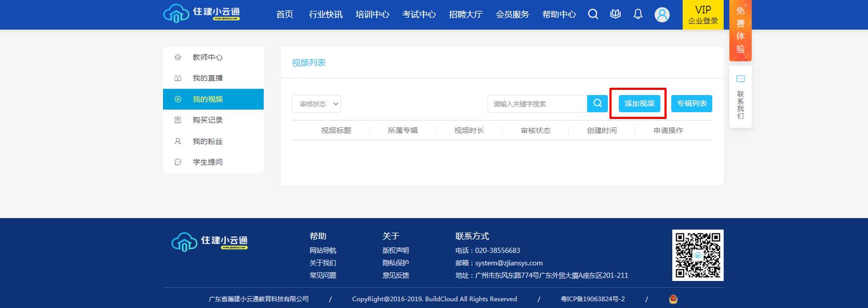Image resolution: width=868 pixels, height=308 pixels.
Task: Open notifications bell icon
Action: pyautogui.click(x=638, y=15)
